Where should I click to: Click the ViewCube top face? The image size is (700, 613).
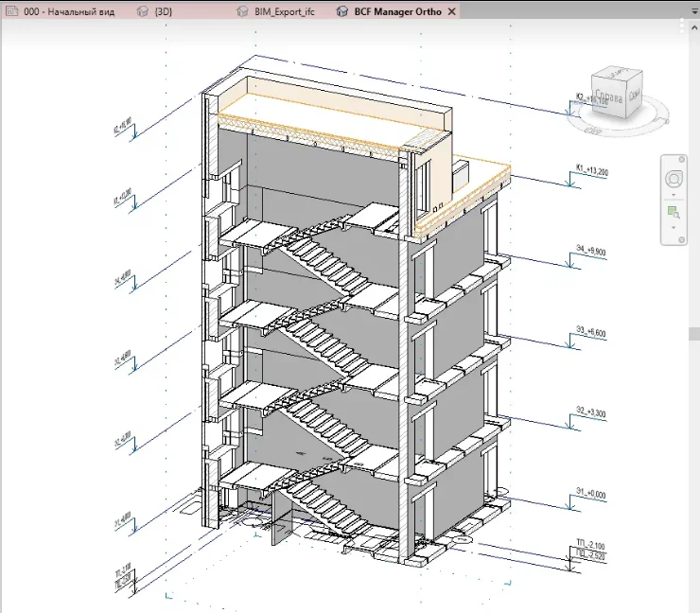click(x=619, y=73)
